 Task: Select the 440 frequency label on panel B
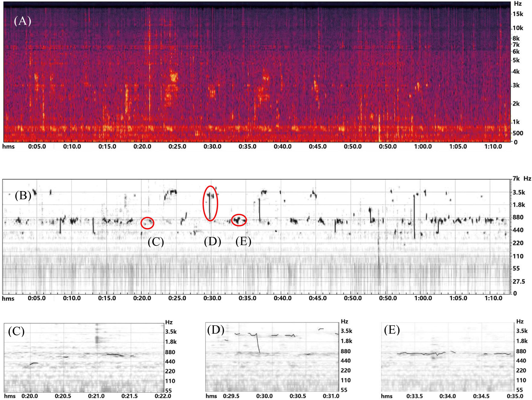click(x=518, y=230)
